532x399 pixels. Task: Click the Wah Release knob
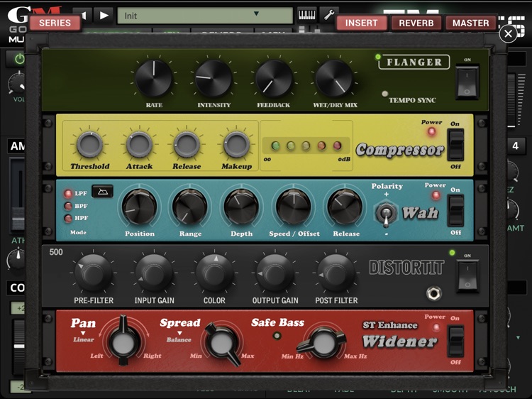(x=345, y=207)
